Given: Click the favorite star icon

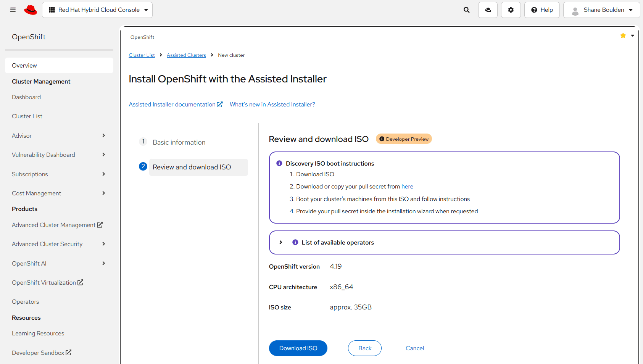Looking at the screenshot, I should point(623,36).
